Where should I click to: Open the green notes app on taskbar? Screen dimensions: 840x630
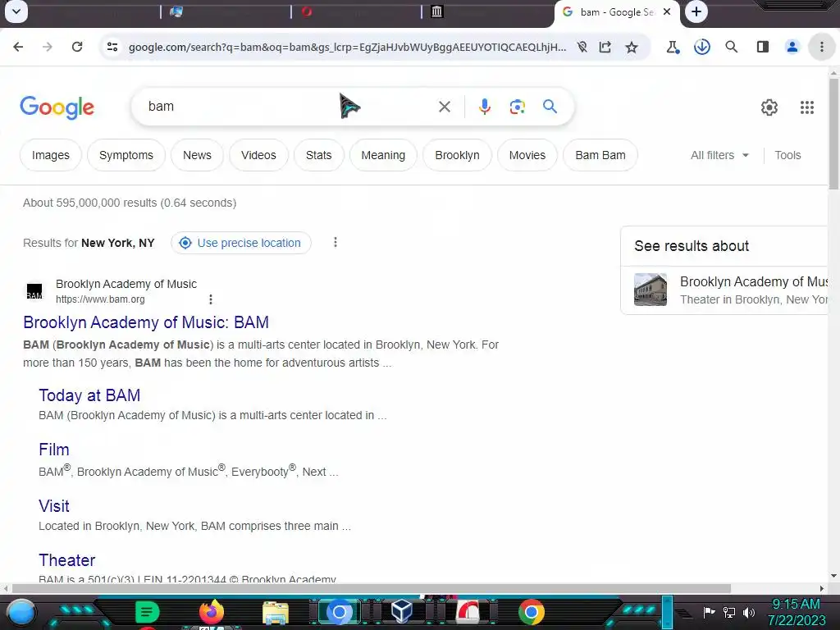148,612
